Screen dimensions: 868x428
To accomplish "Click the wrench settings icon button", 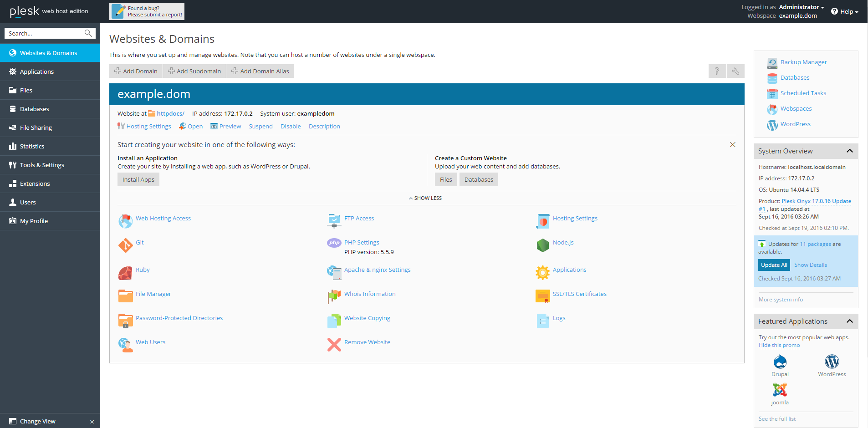I will (x=735, y=71).
